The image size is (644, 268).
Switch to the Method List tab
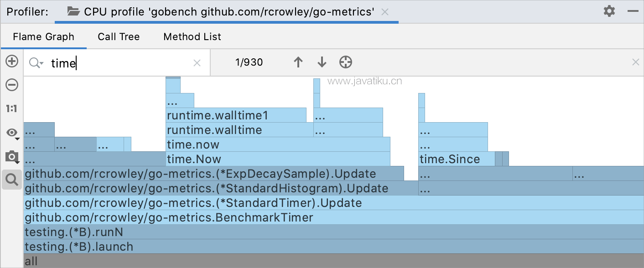tap(192, 37)
